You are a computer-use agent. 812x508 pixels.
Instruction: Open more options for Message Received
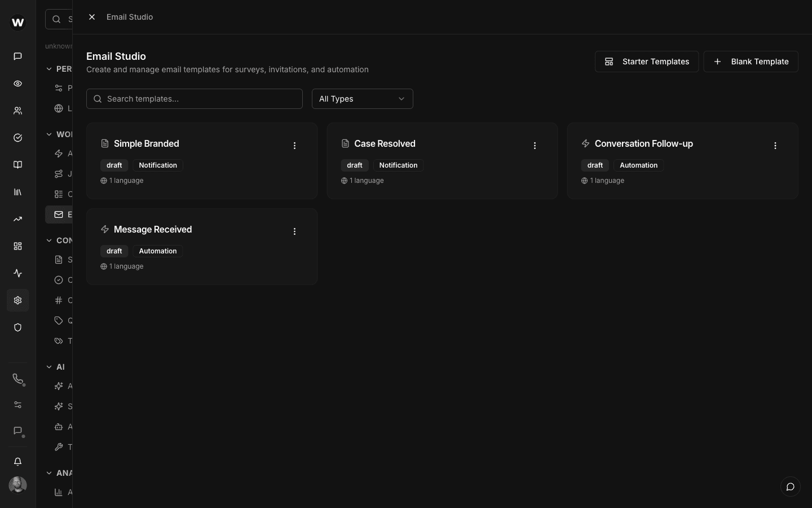[x=294, y=231]
